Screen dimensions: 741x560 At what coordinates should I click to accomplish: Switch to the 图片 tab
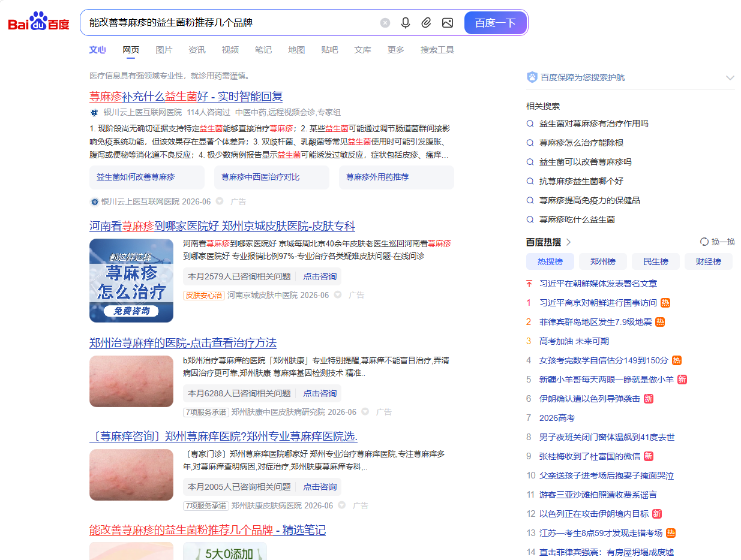click(164, 50)
